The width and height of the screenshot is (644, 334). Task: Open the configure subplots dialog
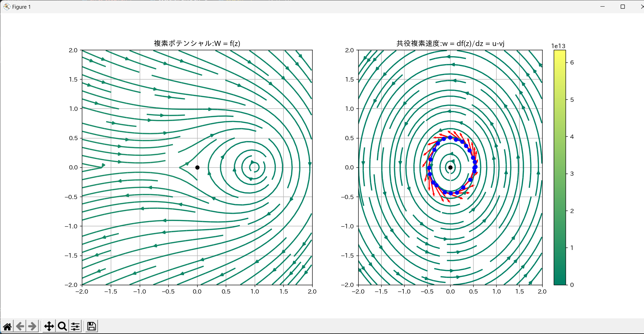75,326
